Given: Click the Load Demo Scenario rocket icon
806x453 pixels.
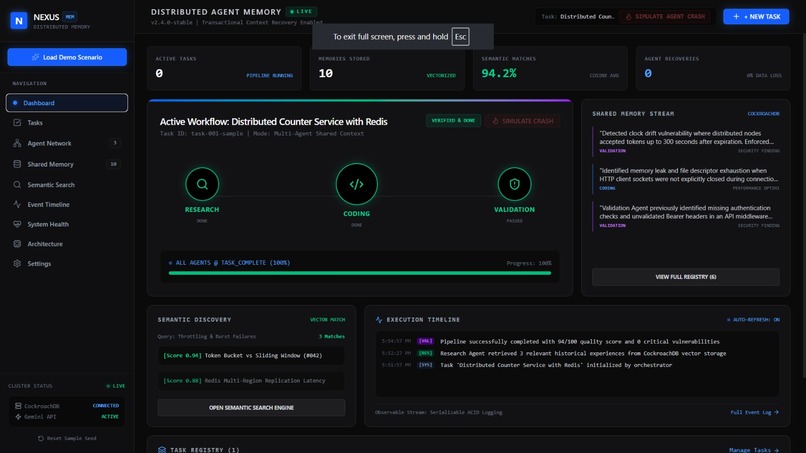Looking at the screenshot, I should 35,57.
